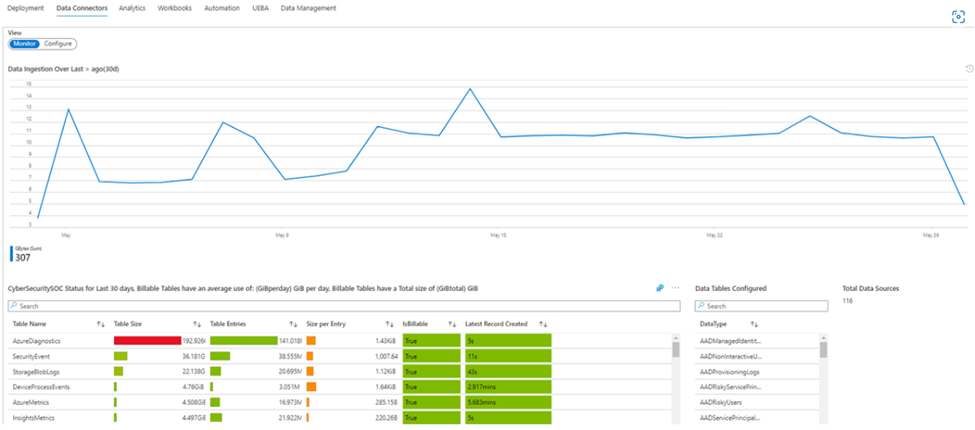Click the 5s latest record for AzureDiagnostics
975x430 pixels.
508,341
